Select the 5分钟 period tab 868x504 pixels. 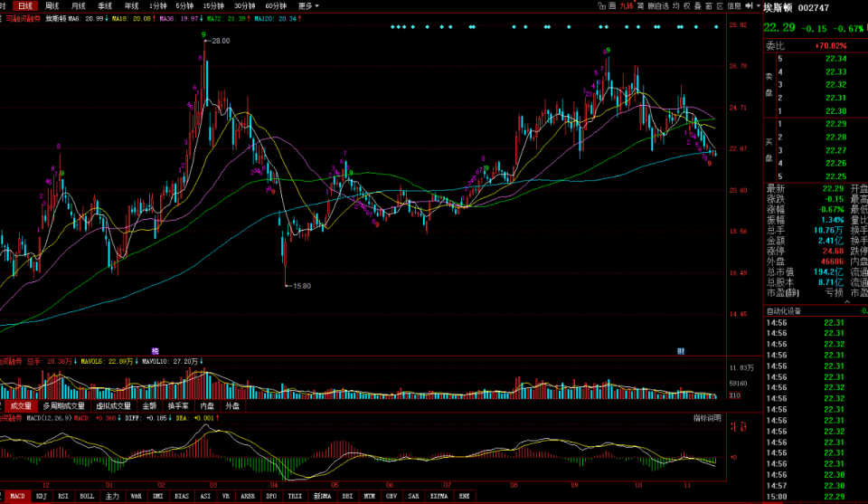[184, 6]
